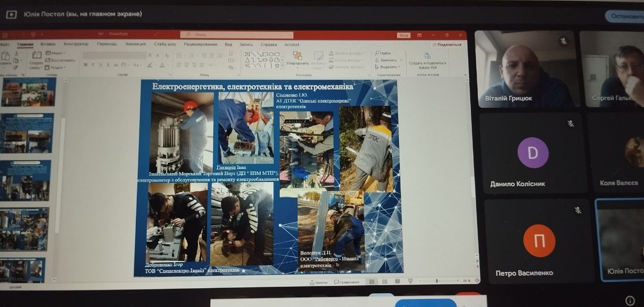Click Создать и поделиться Adobe PDF icon

tap(427, 61)
